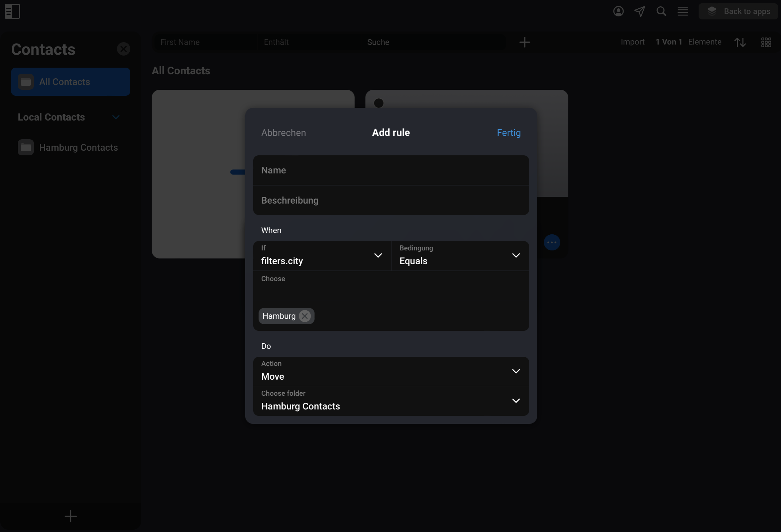Open the user account icon
The image size is (781, 532).
619,11
